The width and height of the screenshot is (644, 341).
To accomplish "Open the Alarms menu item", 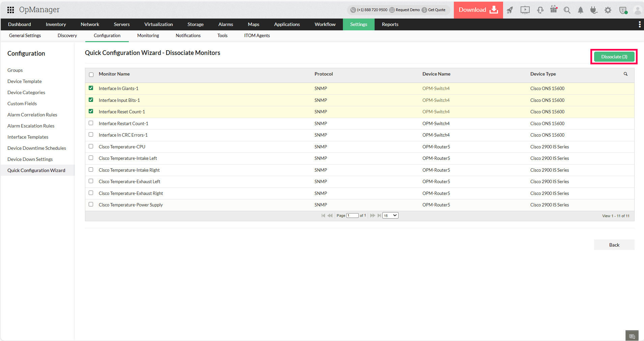I will click(225, 24).
